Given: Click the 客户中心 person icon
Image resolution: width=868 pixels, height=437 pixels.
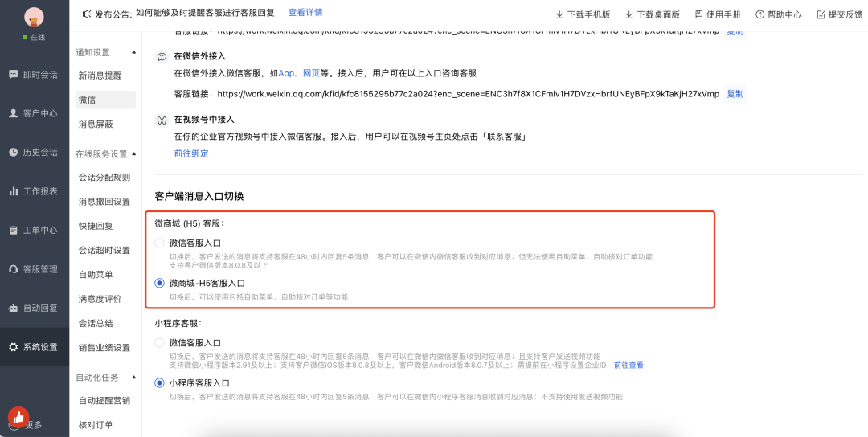Looking at the screenshot, I should 14,113.
